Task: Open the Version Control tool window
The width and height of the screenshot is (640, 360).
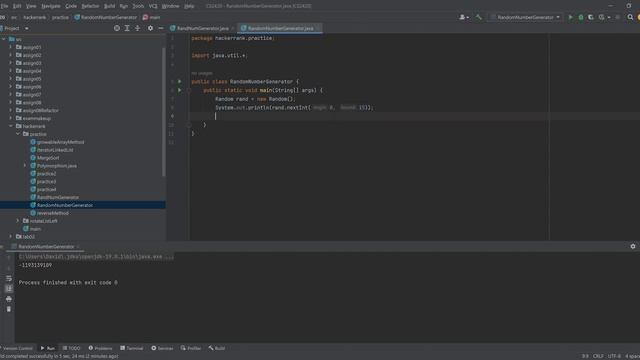Action: tap(17, 348)
